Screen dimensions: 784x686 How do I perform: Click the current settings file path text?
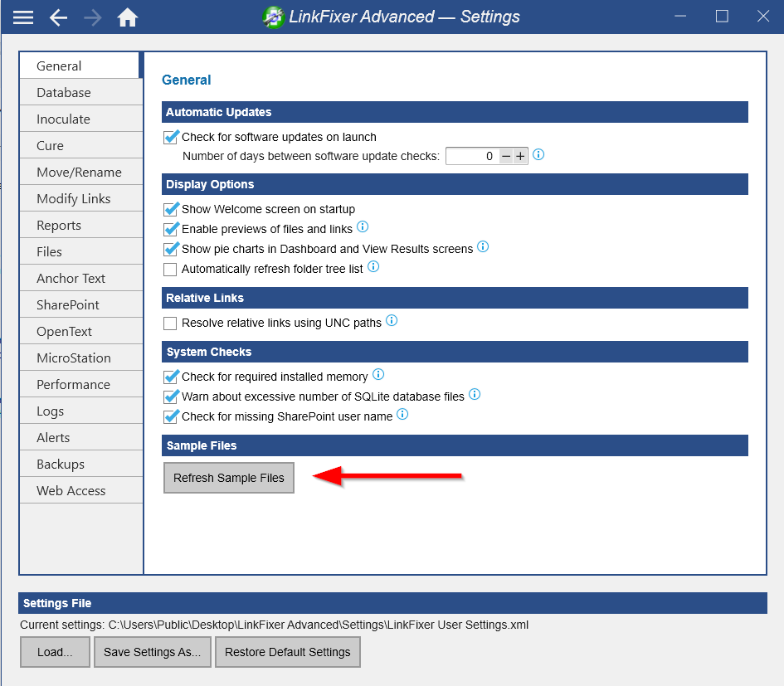tap(319, 625)
